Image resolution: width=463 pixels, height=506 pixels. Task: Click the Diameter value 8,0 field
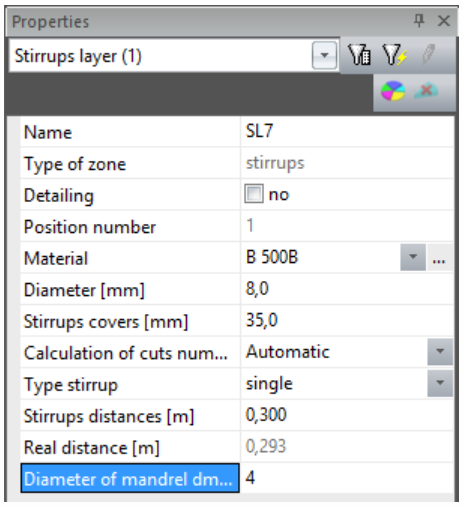pyautogui.click(x=347, y=289)
